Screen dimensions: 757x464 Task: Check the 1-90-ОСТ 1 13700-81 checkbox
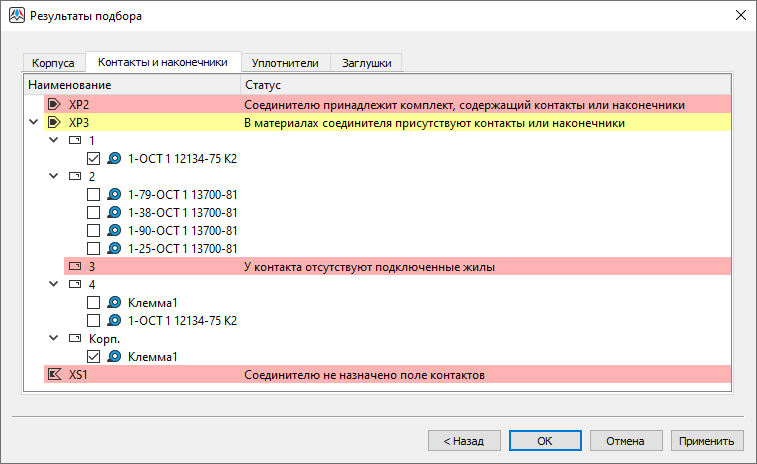(x=93, y=231)
